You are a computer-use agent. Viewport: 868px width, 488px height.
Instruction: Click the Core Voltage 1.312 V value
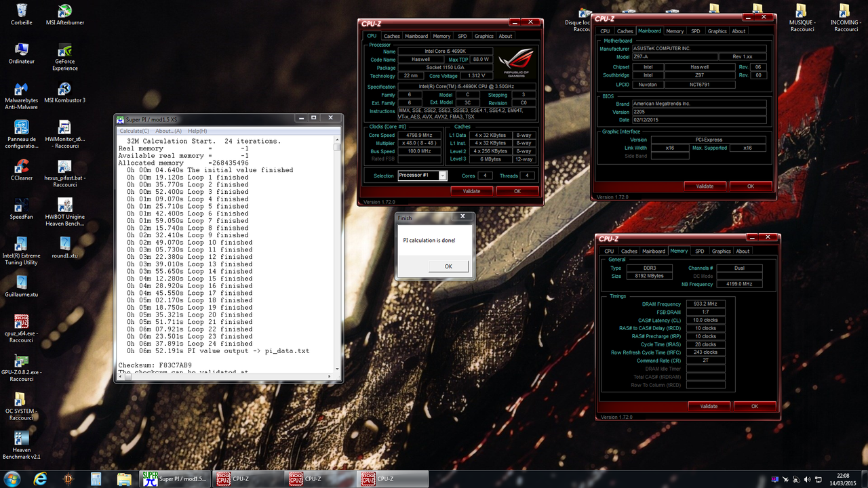tap(476, 76)
